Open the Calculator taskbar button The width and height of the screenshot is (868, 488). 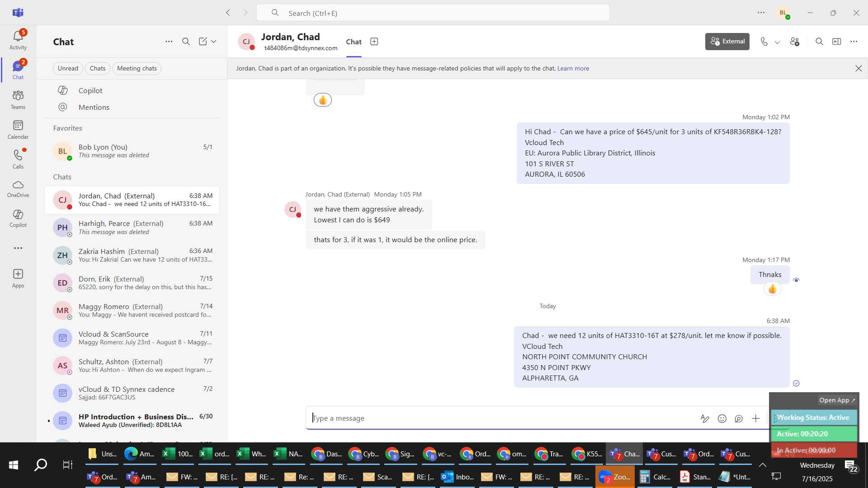coord(655,477)
